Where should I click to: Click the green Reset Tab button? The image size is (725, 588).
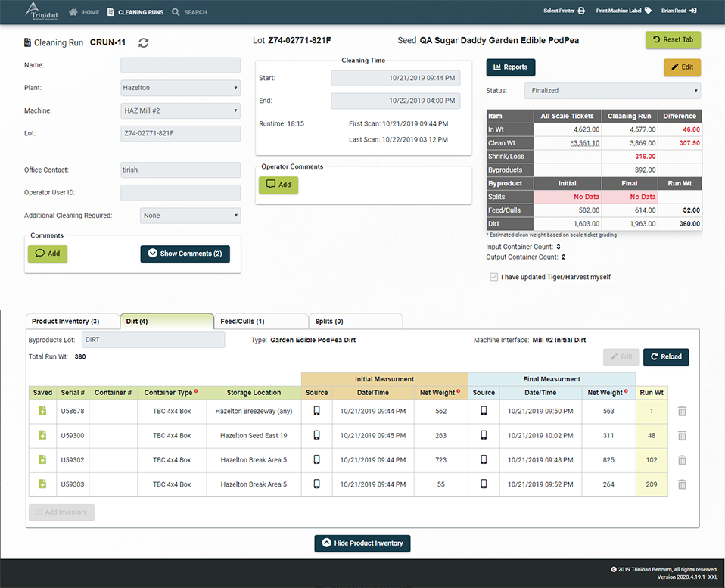[673, 40]
